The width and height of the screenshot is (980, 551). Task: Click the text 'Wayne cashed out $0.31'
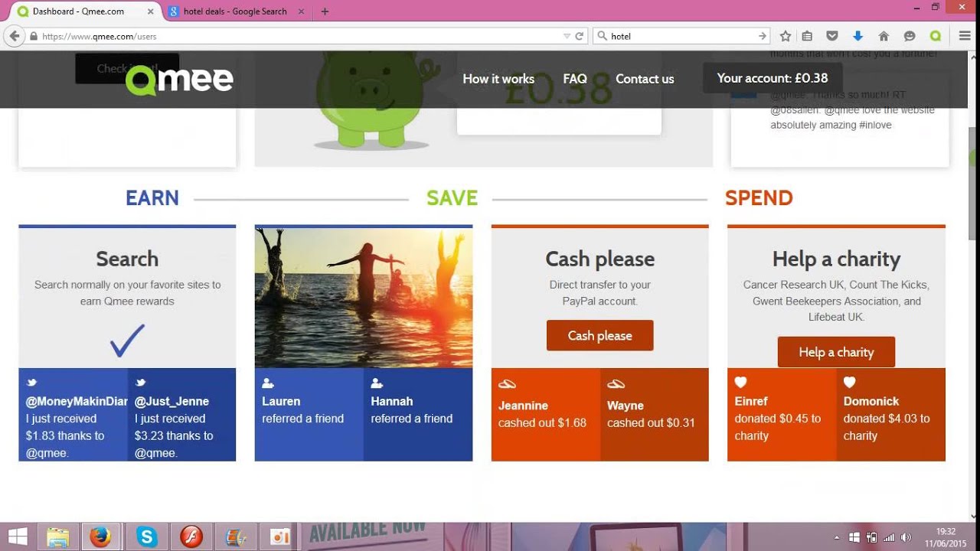coord(651,414)
